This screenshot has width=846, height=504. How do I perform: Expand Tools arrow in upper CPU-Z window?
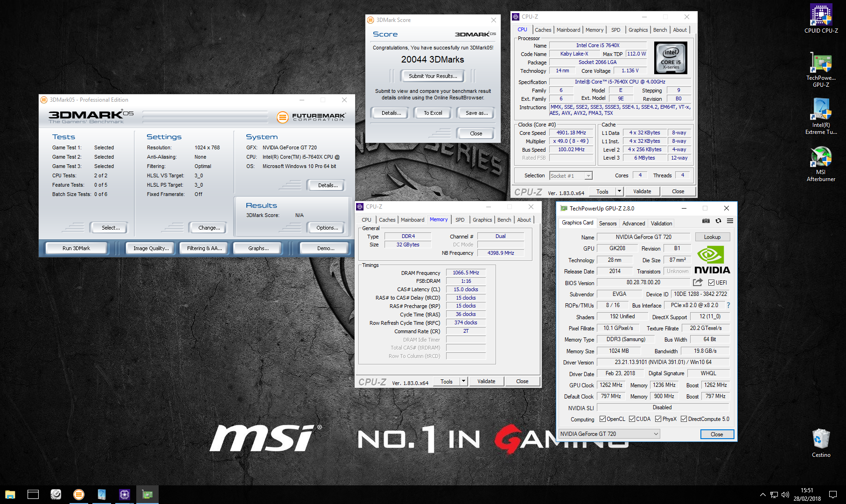click(x=620, y=191)
